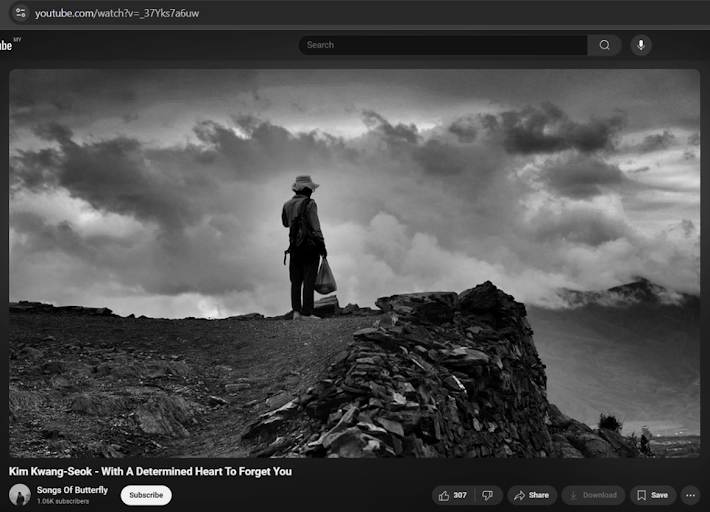
Task: Open the Songs Of Butterfly channel name
Action: [72, 490]
